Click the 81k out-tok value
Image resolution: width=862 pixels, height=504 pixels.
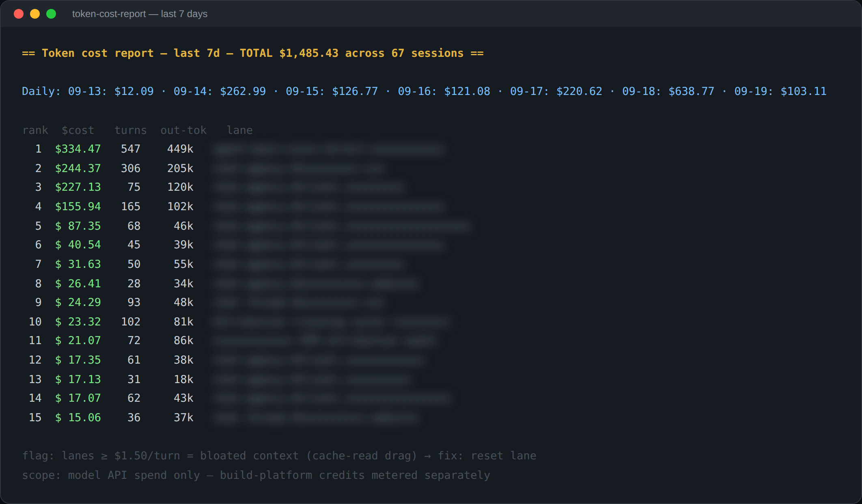pos(183,322)
